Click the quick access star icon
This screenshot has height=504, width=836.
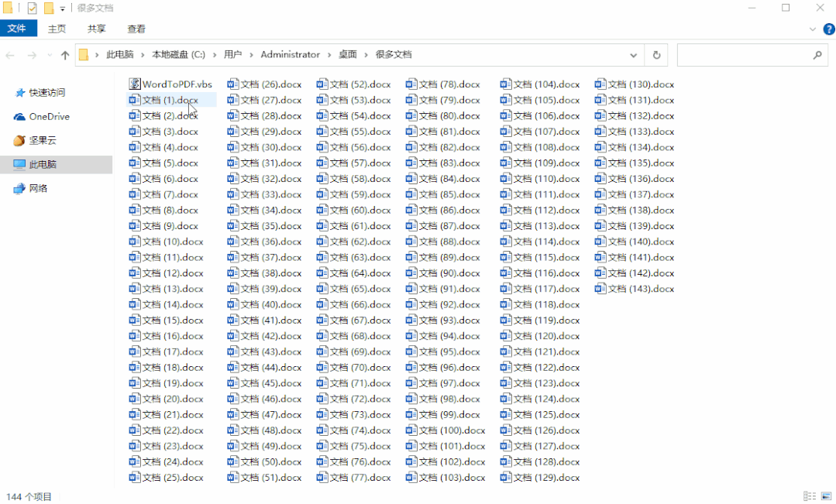[x=20, y=93]
